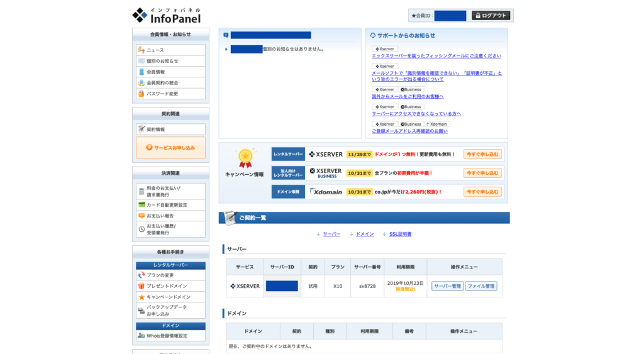Screen dimensions: 644x354
Task: Click the ニュース key icon
Action: [142, 50]
